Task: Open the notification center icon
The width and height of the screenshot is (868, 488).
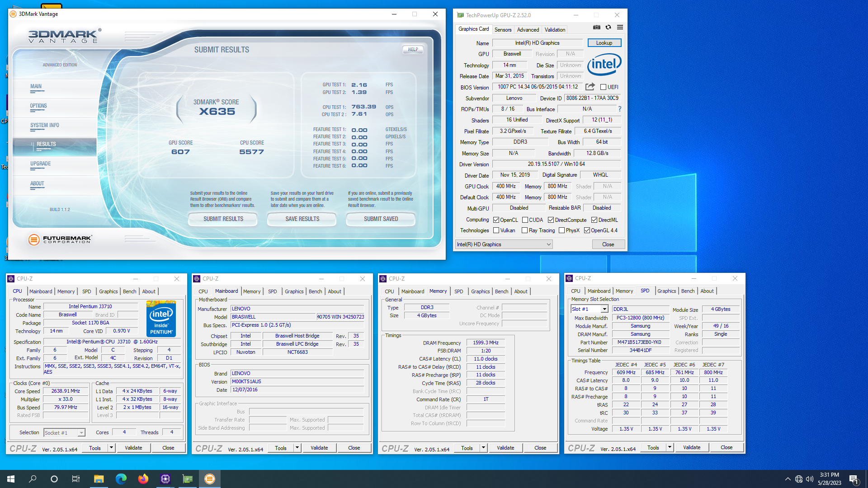Action: point(854,479)
